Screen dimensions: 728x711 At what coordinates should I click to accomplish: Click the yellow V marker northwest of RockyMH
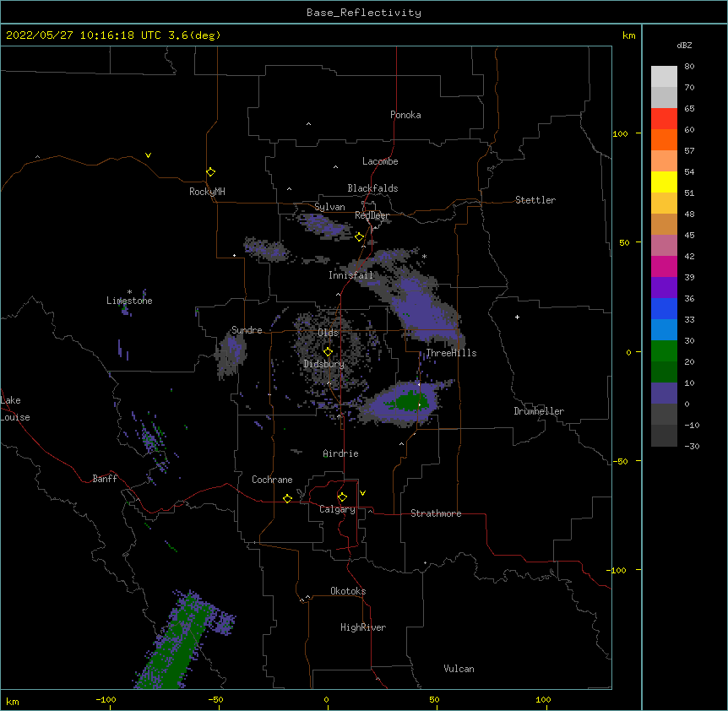point(148,155)
